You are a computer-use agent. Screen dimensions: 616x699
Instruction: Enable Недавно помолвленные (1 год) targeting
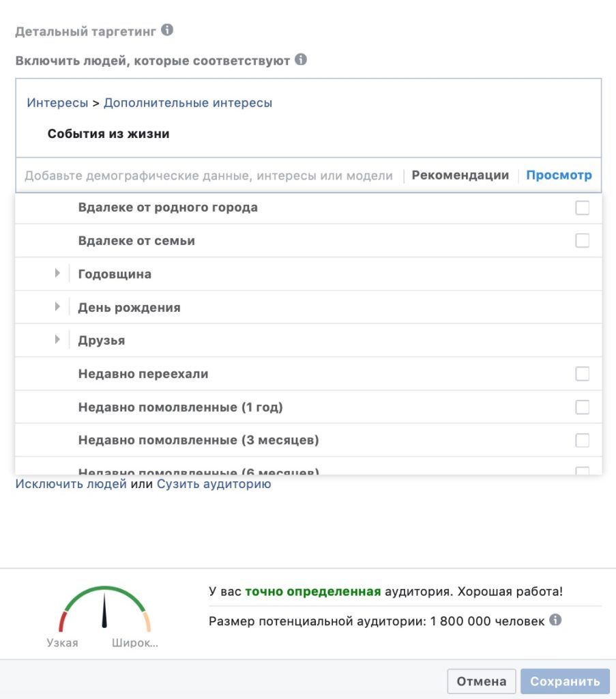coord(581,406)
